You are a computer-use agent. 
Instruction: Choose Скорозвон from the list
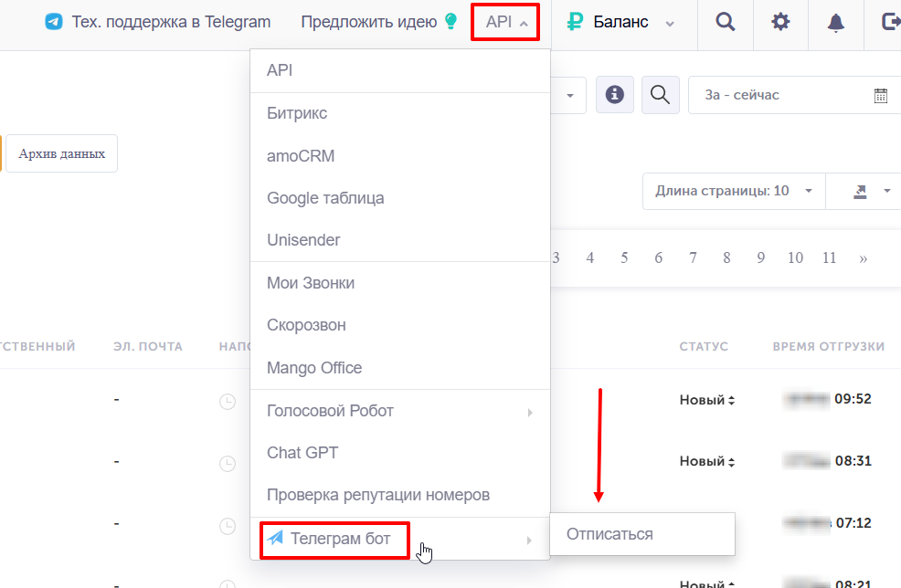coord(400,325)
